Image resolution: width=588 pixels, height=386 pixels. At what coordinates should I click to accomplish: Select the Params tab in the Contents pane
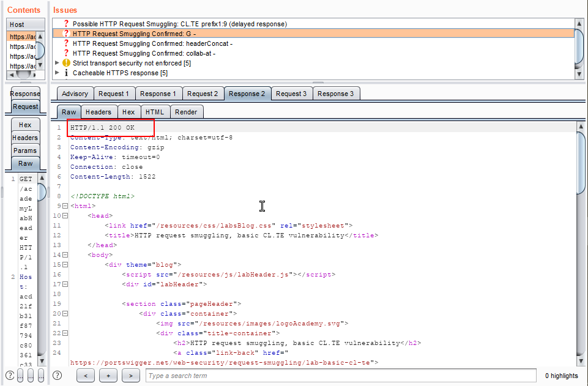(25, 150)
